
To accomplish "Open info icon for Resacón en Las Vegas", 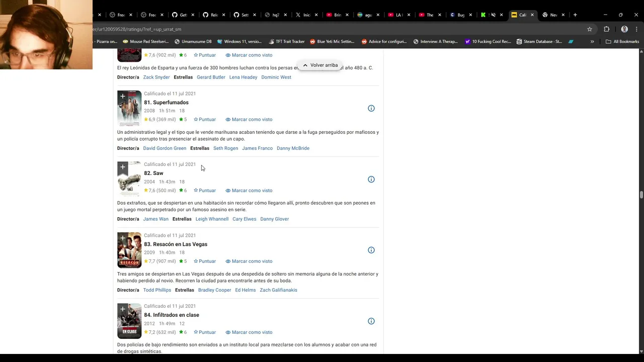I will [371, 250].
